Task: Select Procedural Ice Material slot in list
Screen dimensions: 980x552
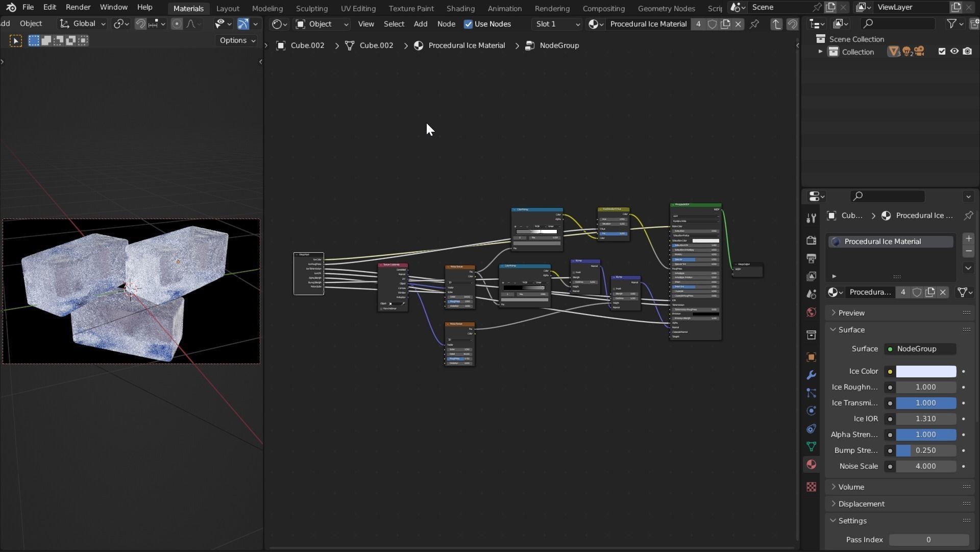Action: 891,242
